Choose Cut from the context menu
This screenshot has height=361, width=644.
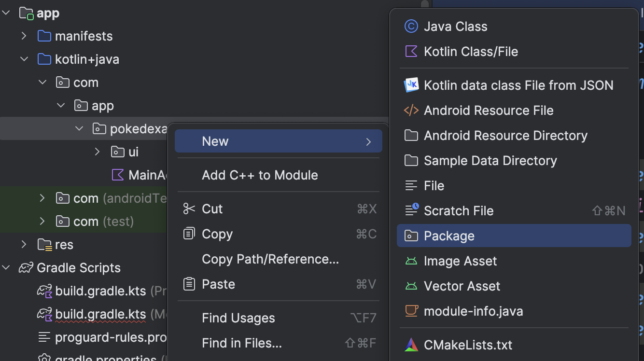point(212,209)
